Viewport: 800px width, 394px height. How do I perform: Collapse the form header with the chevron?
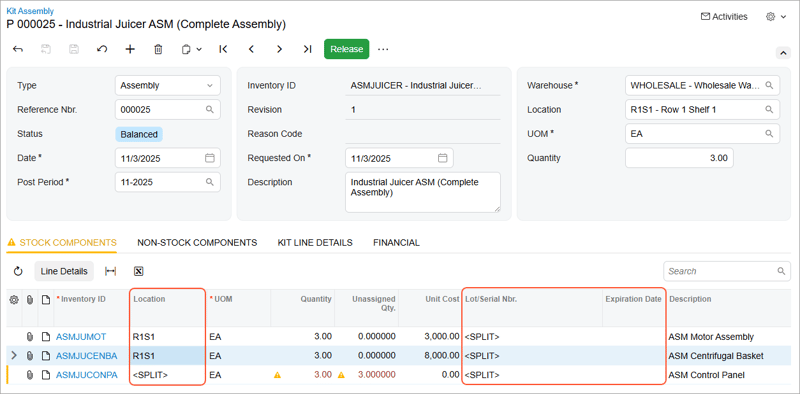pos(782,53)
